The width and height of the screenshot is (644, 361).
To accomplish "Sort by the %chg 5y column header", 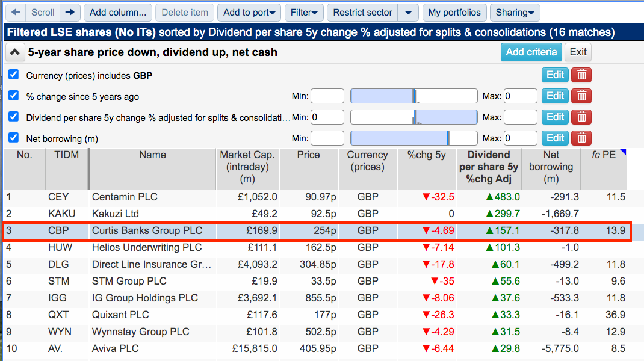I will [x=427, y=169].
